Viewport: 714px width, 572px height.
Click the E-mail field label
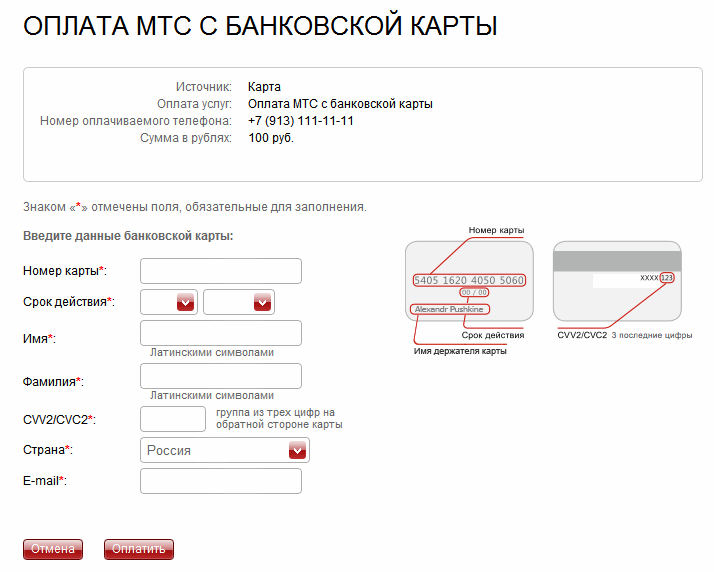[45, 481]
